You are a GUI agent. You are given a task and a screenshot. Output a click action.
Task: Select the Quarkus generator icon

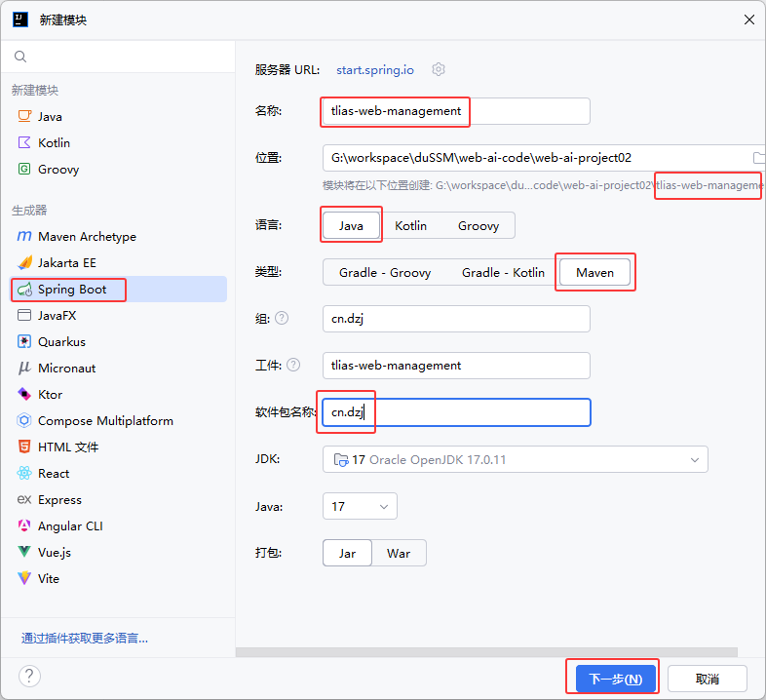click(x=24, y=342)
